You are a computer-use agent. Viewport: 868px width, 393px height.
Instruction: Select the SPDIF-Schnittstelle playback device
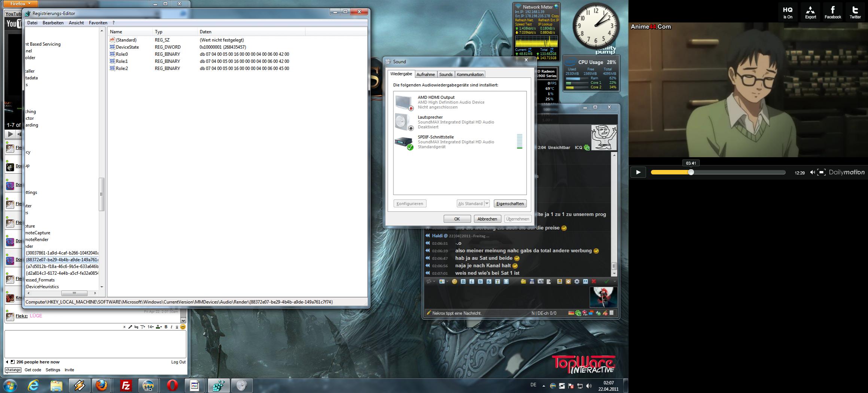tap(460, 142)
